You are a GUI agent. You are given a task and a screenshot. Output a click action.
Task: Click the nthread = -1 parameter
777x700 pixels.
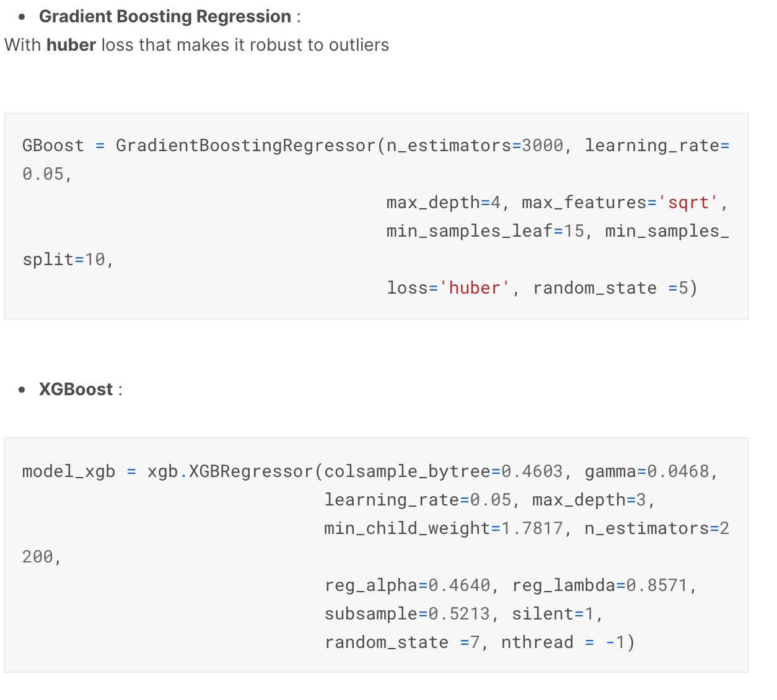click(x=563, y=642)
